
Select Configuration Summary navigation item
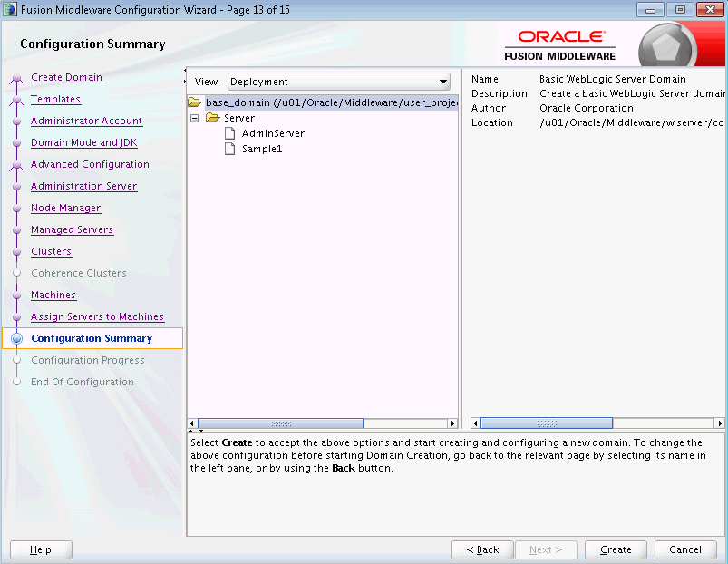[92, 338]
